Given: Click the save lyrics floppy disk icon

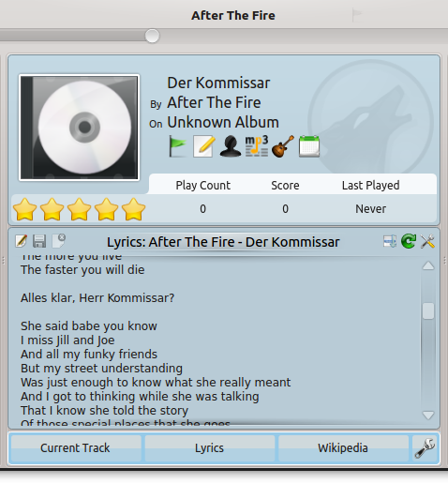Looking at the screenshot, I should 39,241.
